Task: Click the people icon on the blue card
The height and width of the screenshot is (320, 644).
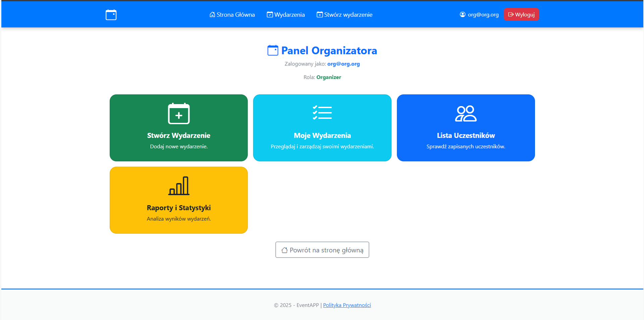Action: [x=466, y=113]
